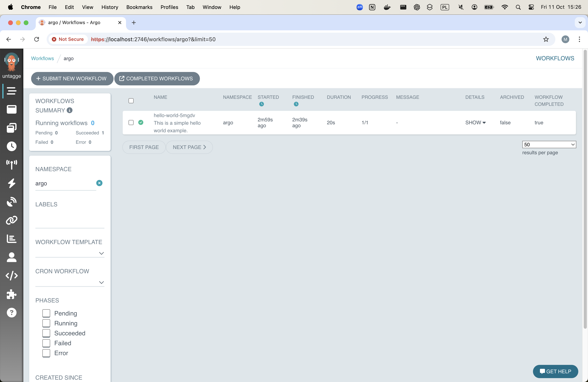
Task: Click the Submit New Workflow button
Action: pos(72,79)
